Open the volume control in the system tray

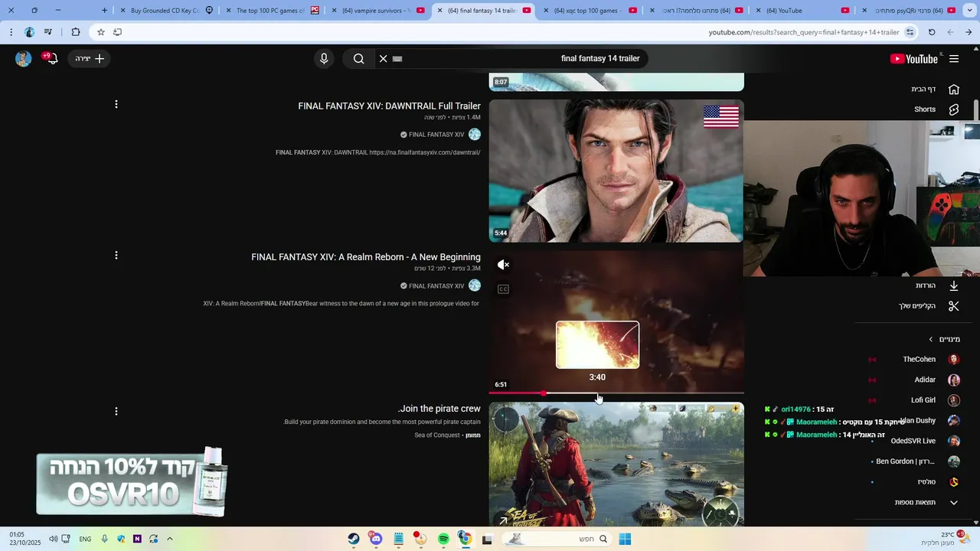point(53,539)
